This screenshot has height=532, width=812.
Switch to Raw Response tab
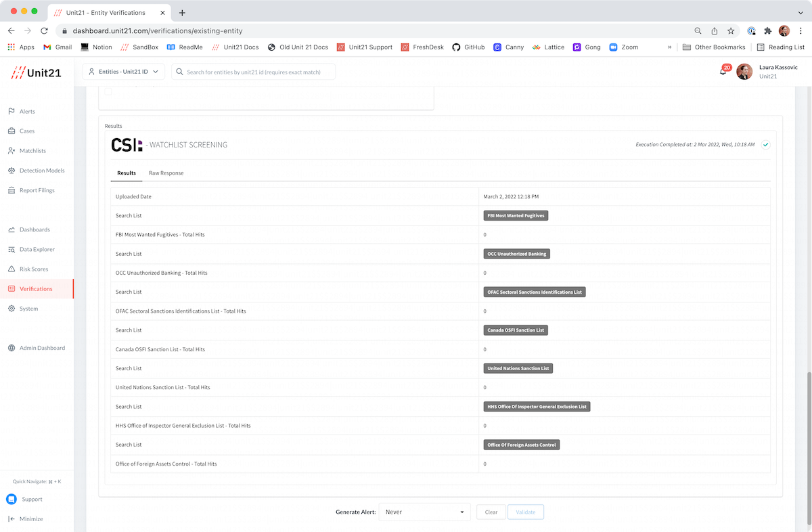(166, 173)
